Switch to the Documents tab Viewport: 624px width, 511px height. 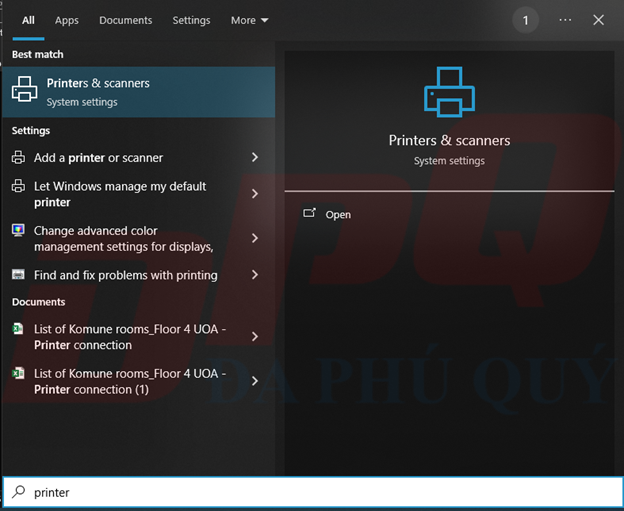tap(125, 20)
